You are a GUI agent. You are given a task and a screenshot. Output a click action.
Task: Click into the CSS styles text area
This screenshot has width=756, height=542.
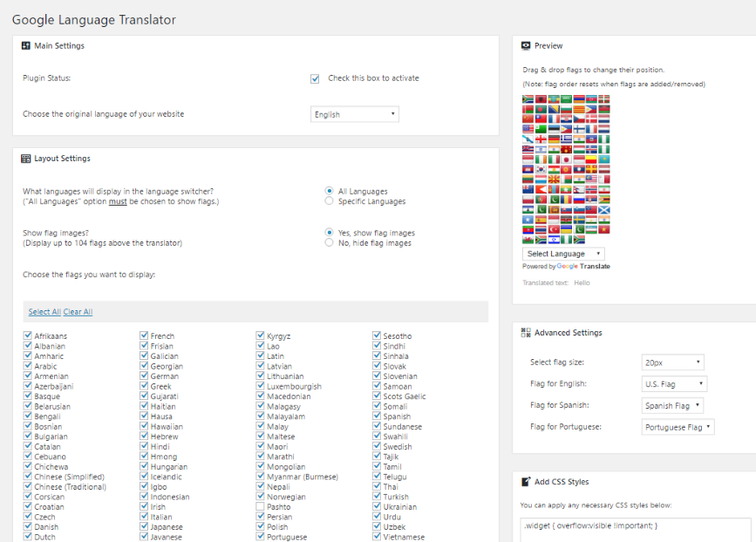tap(635, 530)
